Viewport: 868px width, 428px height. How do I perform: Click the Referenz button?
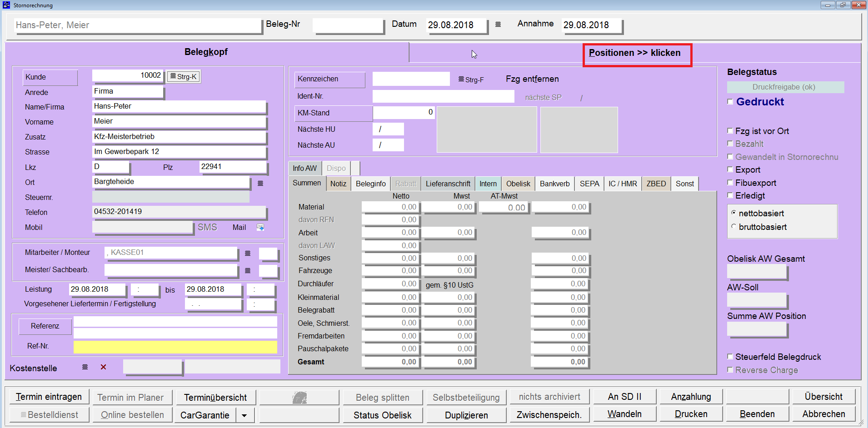tap(45, 326)
